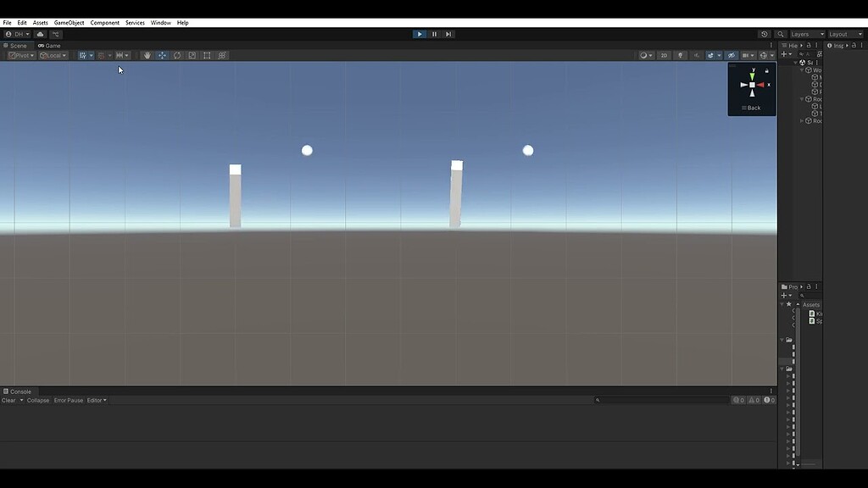Open Unity Collab cloud panel
This screenshot has width=868, height=488.
click(x=41, y=34)
